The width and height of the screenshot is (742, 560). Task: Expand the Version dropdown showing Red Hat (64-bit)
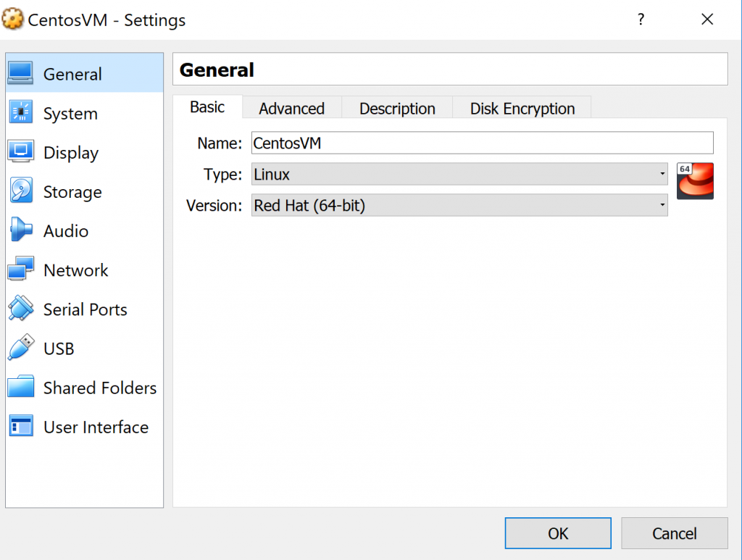coord(459,205)
